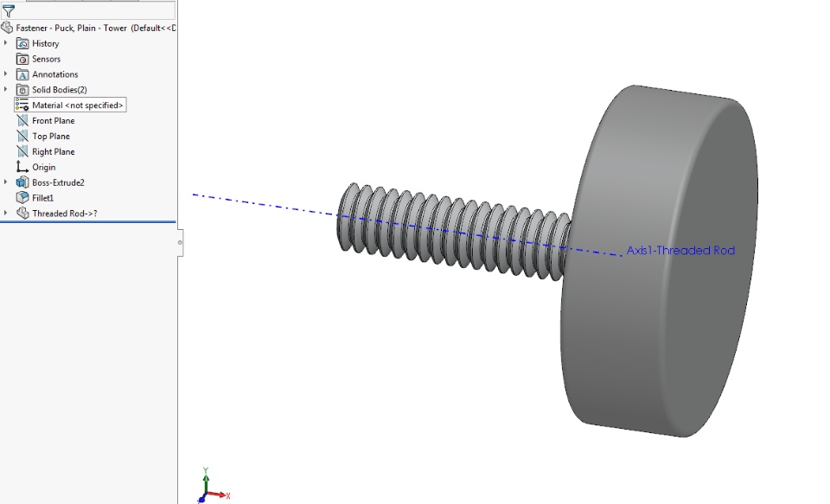Click the Front Plane icon
The width and height of the screenshot is (830, 504).
(x=22, y=120)
